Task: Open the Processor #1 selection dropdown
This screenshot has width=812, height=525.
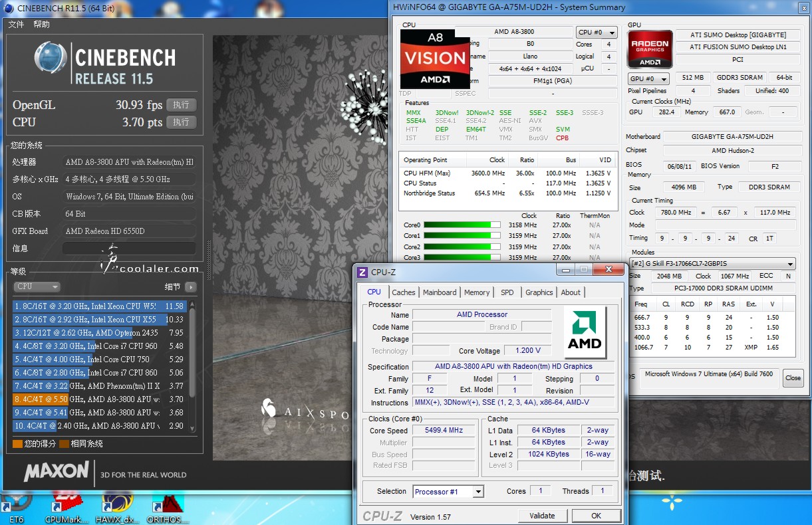Action: tap(448, 492)
